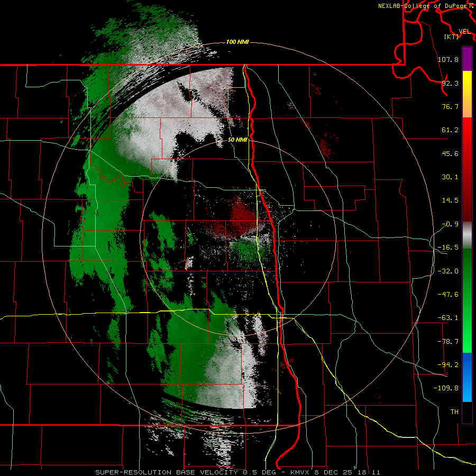Click the -32.0 velocity scale value
Viewport: 476px width, 476px height.
pos(448,271)
